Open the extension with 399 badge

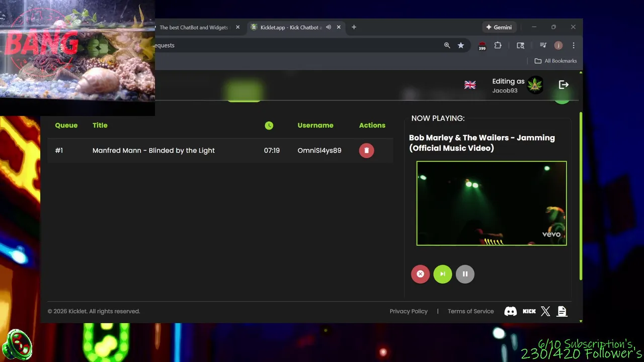tap(482, 46)
